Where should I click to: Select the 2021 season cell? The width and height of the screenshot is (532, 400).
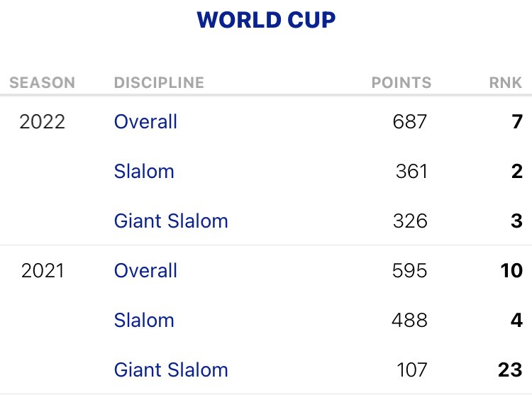tap(42, 270)
